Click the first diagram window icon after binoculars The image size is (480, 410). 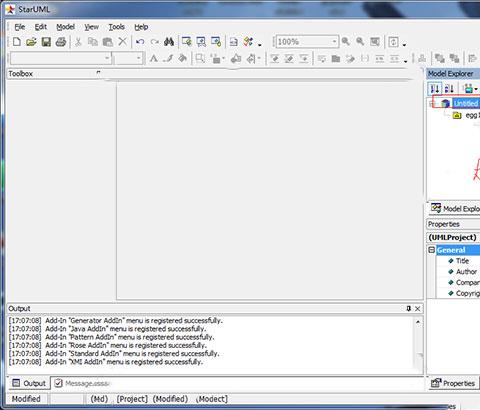(x=187, y=42)
